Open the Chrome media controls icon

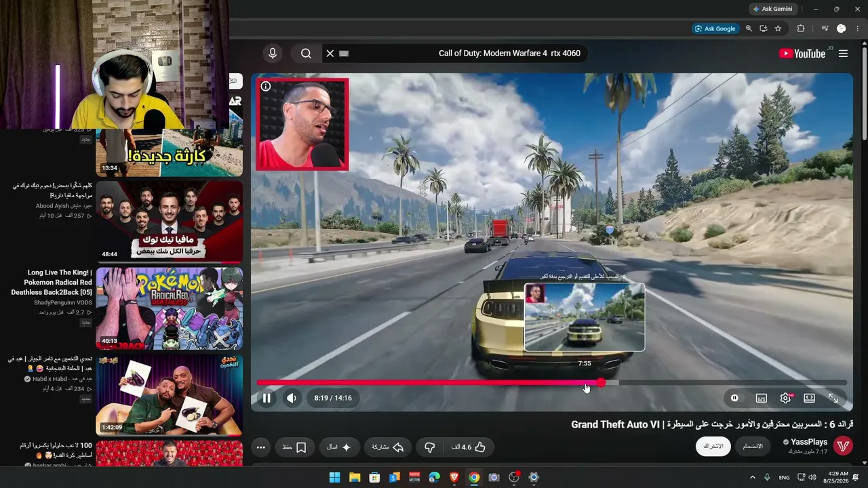point(825,28)
